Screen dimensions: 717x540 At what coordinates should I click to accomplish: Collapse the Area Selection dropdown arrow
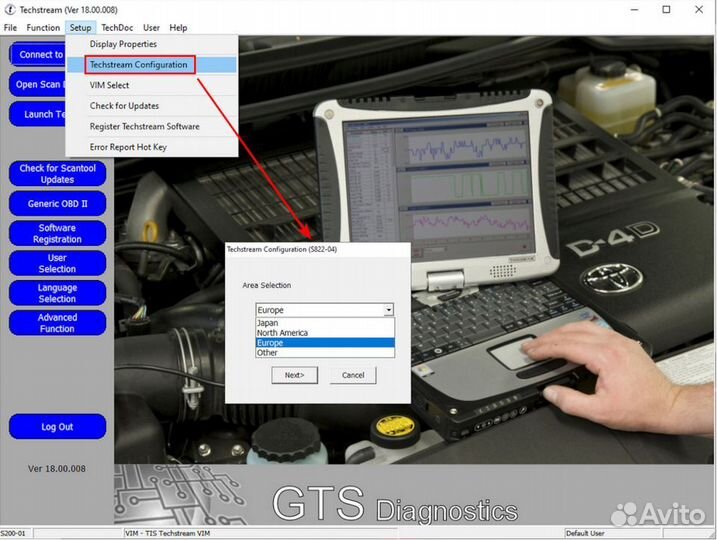click(x=388, y=310)
